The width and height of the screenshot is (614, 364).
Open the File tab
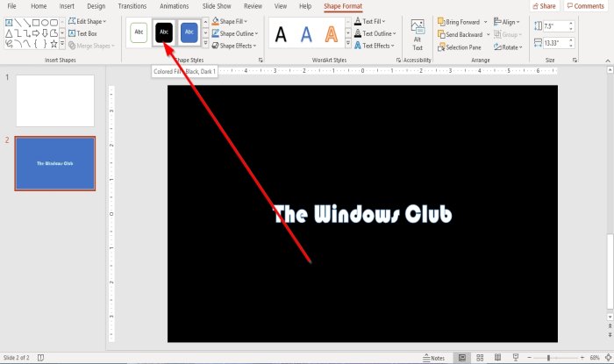pos(11,6)
